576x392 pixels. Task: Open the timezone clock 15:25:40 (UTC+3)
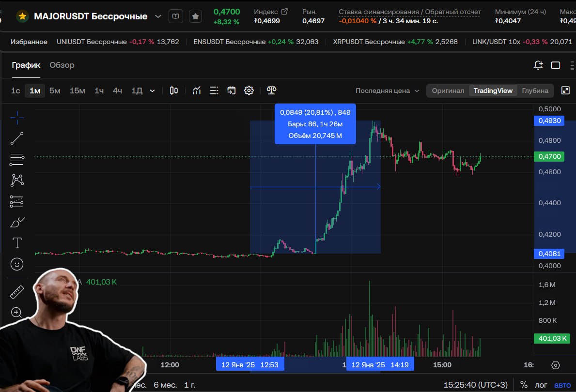[x=475, y=385]
